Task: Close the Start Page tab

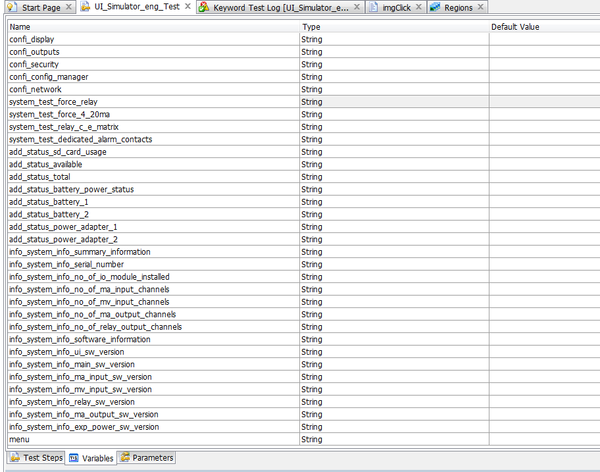Action: pos(69,7)
